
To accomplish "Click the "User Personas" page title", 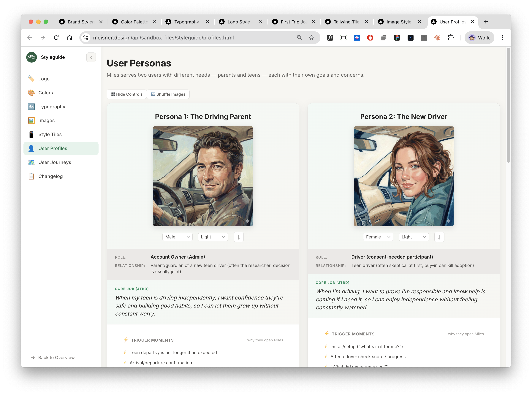I will point(139,63).
